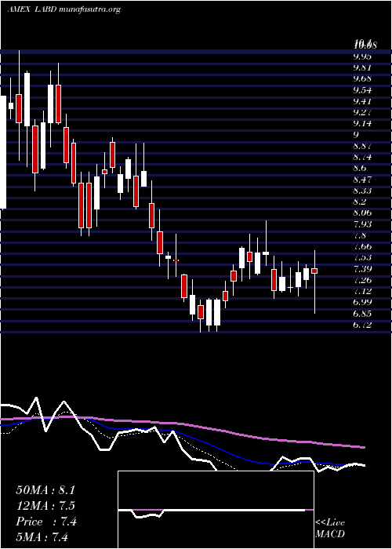The height and width of the screenshot is (549, 392).
Task: Click the 7.53 price axis label
Action: coord(362,258)
